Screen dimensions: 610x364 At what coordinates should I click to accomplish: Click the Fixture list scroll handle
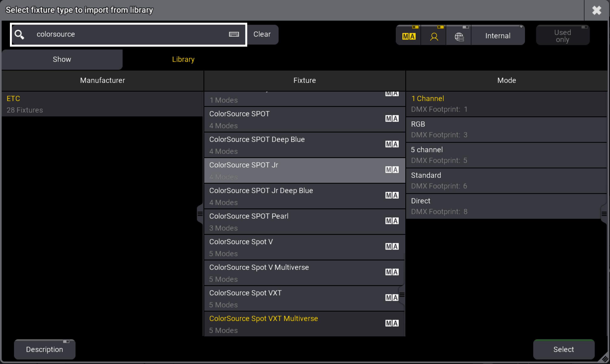(x=402, y=295)
